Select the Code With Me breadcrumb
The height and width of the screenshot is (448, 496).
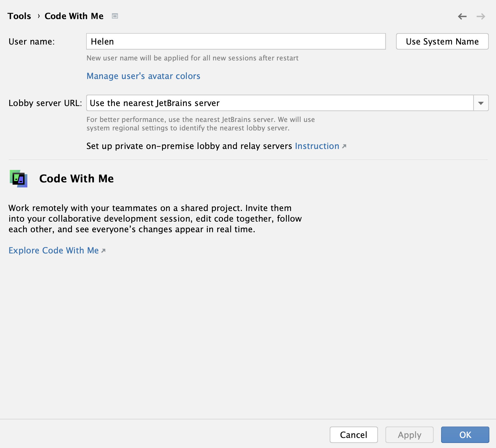pos(74,16)
